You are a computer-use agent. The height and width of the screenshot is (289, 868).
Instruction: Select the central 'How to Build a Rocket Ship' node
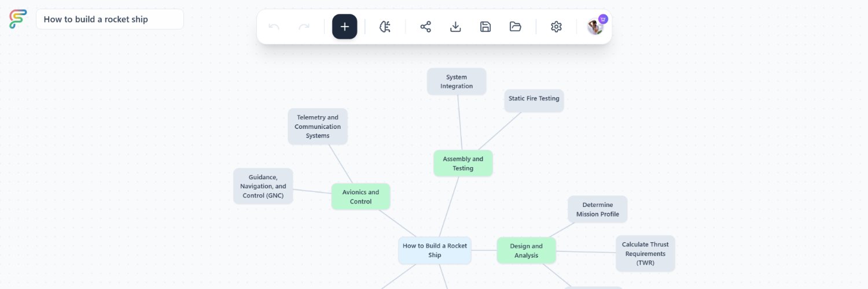pos(435,250)
